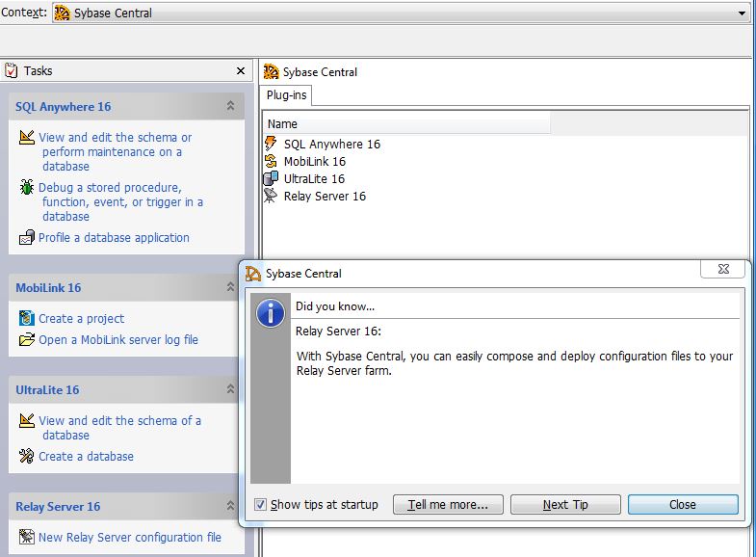Select SQL Anywhere 16 plug-in row text
Image resolution: width=756 pixels, height=557 pixels.
pyautogui.click(x=332, y=145)
